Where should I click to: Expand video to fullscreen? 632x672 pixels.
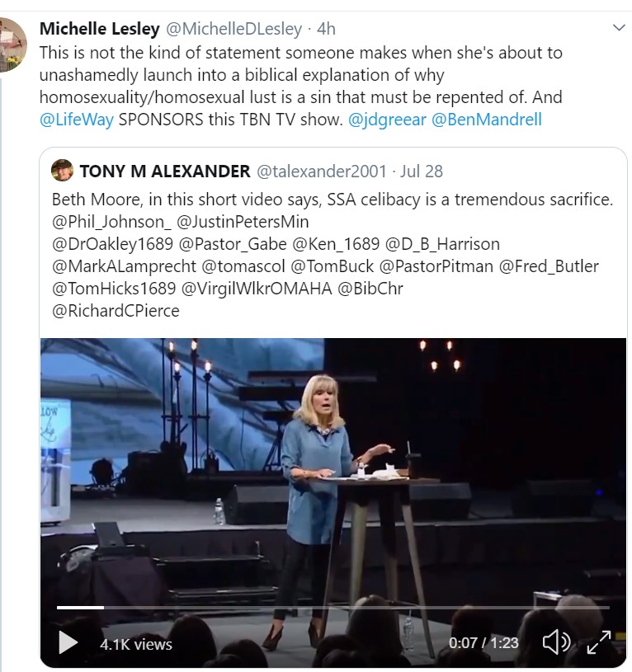pyautogui.click(x=598, y=643)
